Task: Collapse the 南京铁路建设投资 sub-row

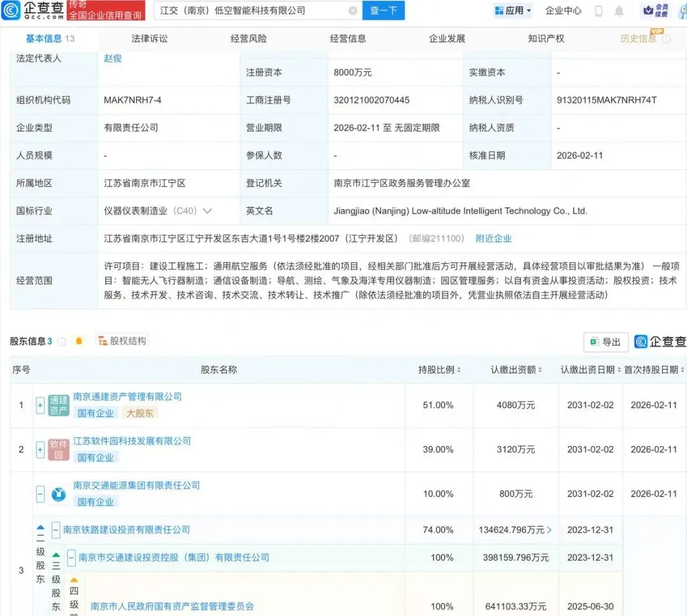Action: pos(55,529)
